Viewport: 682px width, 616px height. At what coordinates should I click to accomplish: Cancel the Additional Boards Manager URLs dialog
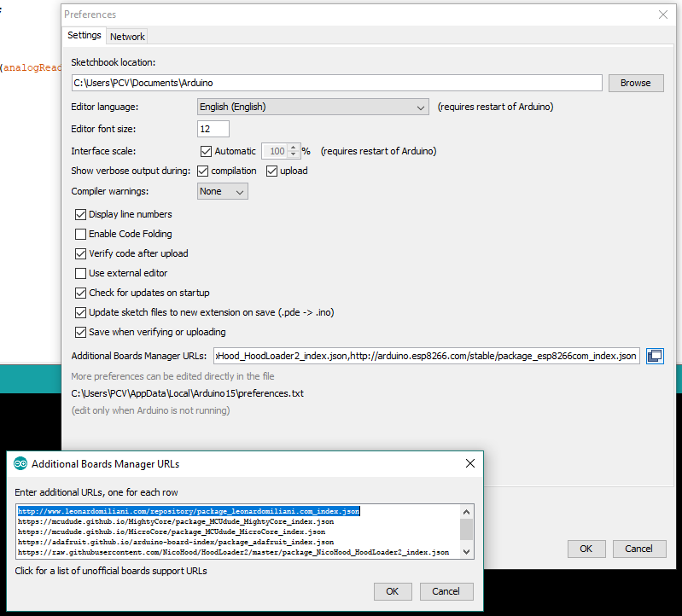point(446,591)
